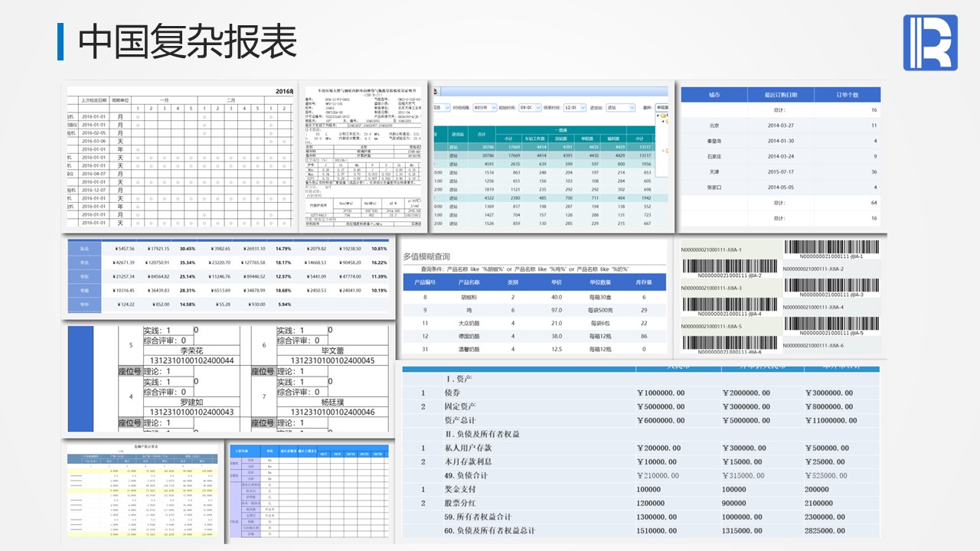
Task: Select the 城市 column header
Action: tap(714, 95)
